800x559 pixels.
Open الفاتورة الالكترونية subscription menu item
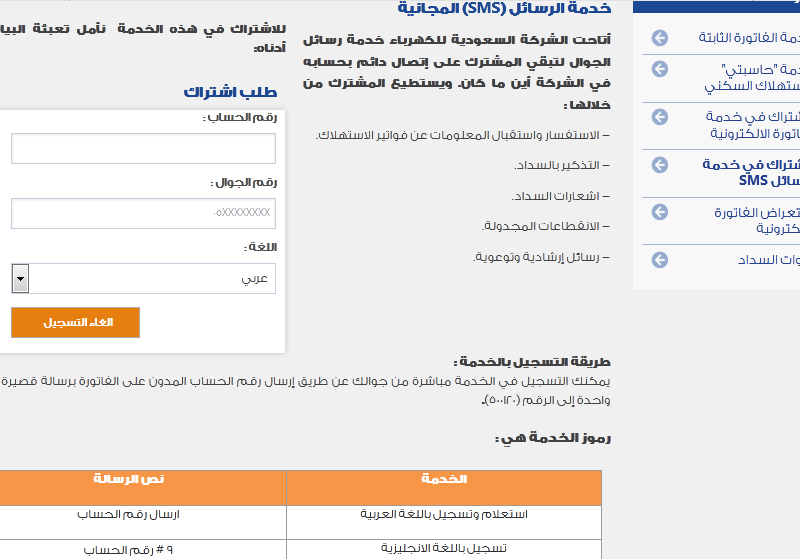coord(753,125)
